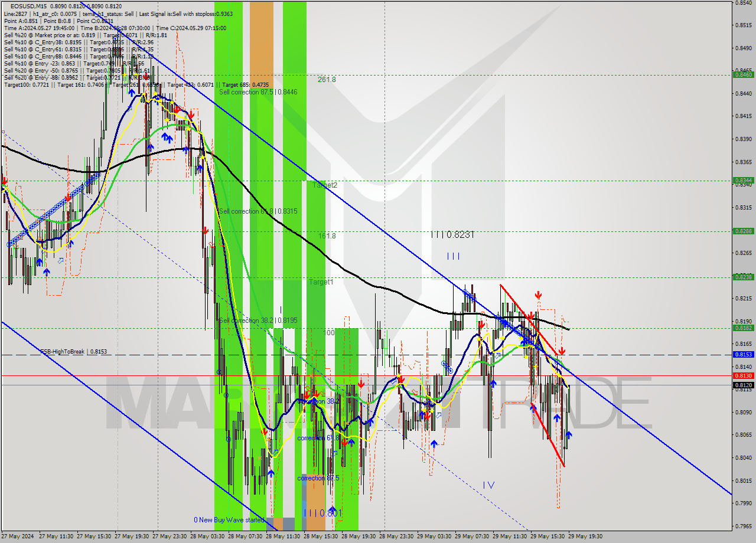Screen dimensions: 756x543
Task: Click the '29 May 07:30' time label
Action: 472,537
